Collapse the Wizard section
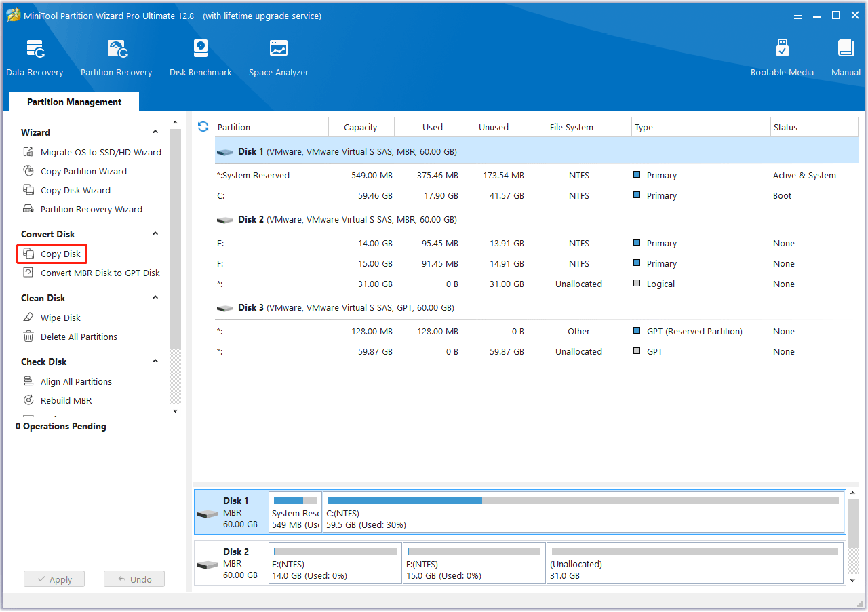868x612 pixels. click(155, 132)
